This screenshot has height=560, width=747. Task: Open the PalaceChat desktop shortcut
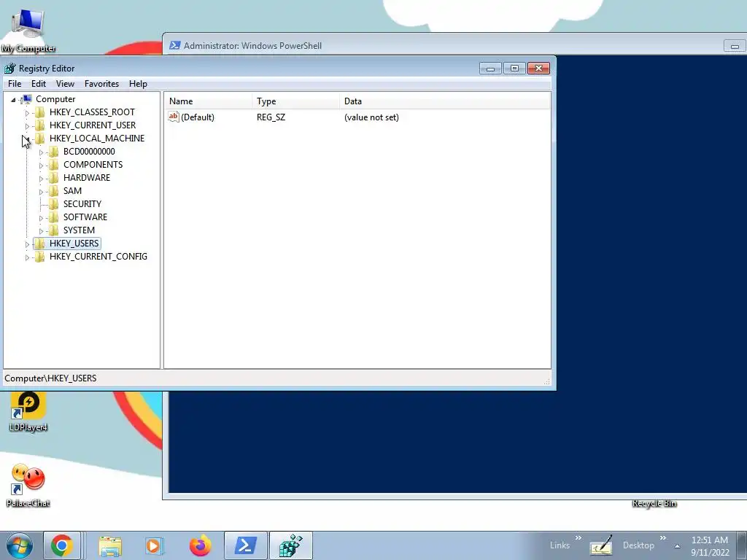[28, 485]
